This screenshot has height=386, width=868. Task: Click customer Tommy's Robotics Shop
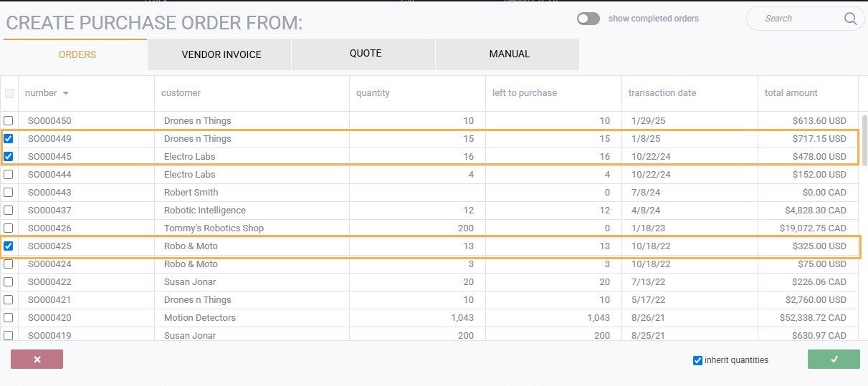pyautogui.click(x=214, y=228)
